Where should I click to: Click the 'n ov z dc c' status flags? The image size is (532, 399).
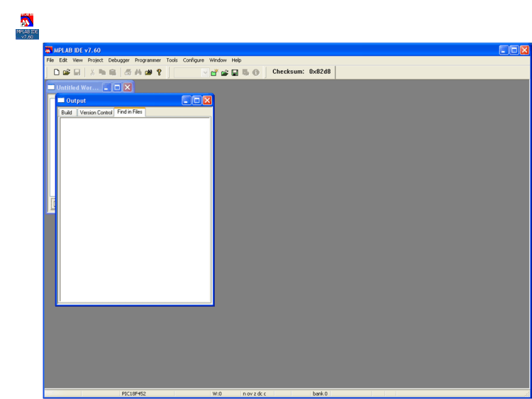coord(255,393)
